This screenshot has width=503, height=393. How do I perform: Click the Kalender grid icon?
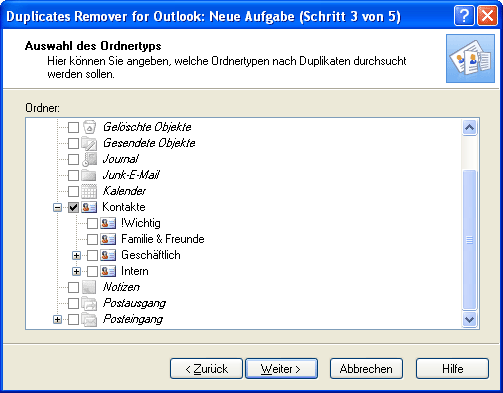click(x=89, y=191)
